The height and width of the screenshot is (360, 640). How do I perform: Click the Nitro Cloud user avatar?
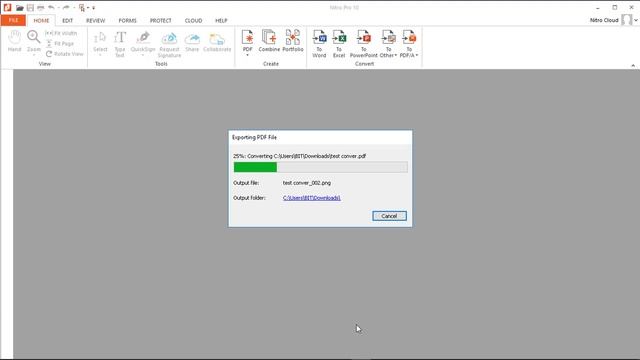(626, 20)
